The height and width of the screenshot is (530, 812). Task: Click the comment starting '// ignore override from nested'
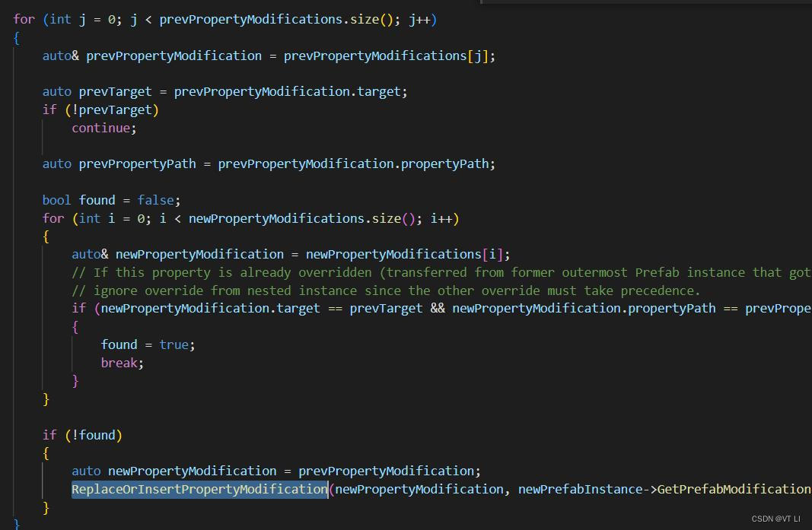[386, 291]
